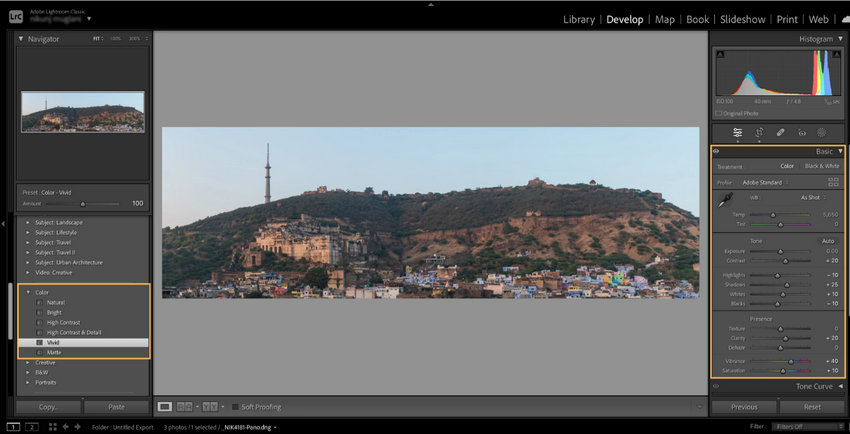Click the Navigator panorama thumbnail

tap(83, 112)
